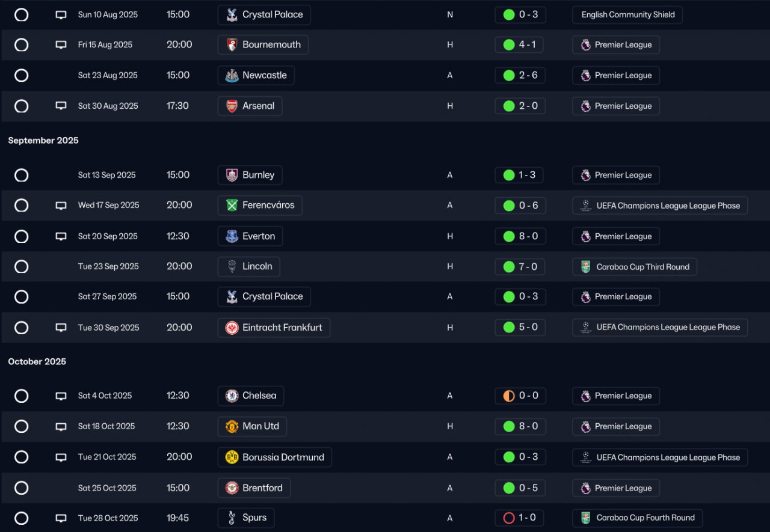Click the Eintracht Frankfurt club logo
Image resolution: width=770 pixels, height=532 pixels.
pyautogui.click(x=232, y=328)
